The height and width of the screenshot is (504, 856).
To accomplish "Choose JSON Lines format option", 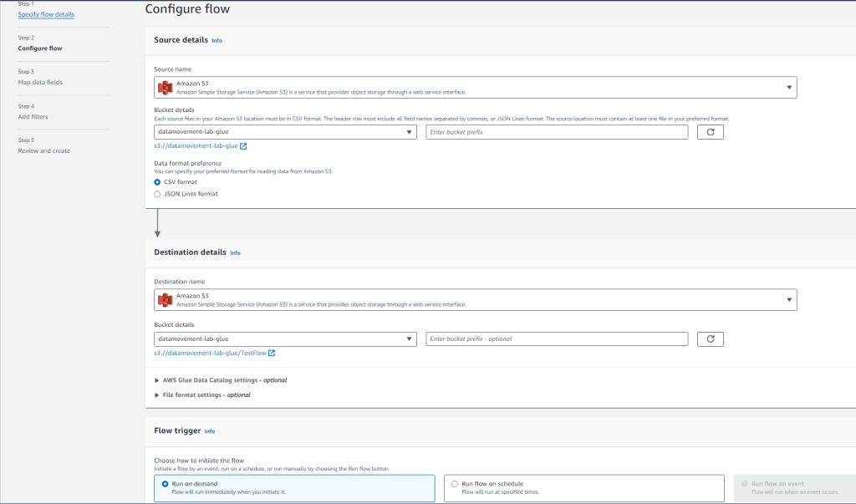I will click(x=158, y=194).
